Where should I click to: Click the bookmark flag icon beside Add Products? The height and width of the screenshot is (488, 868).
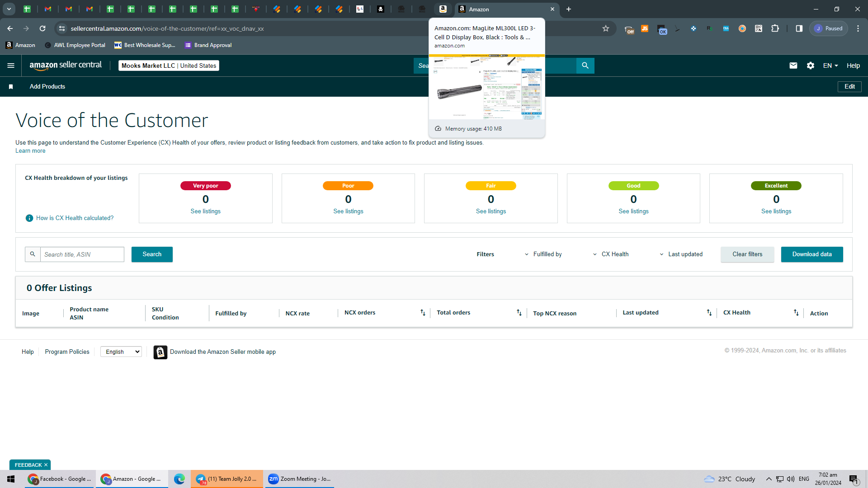point(11,87)
